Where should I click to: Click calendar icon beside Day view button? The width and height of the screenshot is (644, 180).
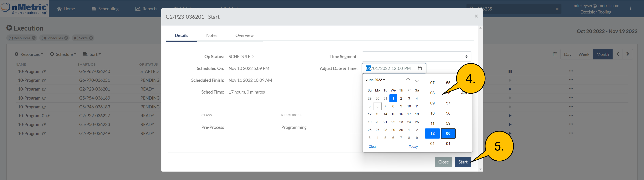pyautogui.click(x=555, y=54)
